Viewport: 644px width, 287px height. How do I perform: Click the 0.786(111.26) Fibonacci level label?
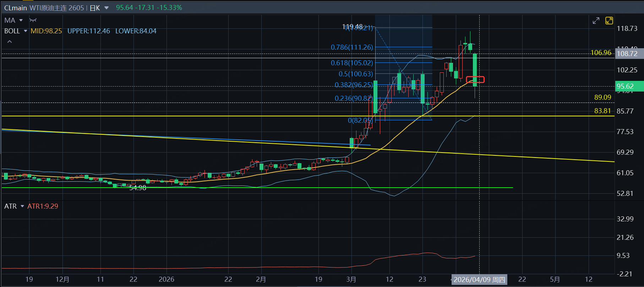click(x=352, y=47)
